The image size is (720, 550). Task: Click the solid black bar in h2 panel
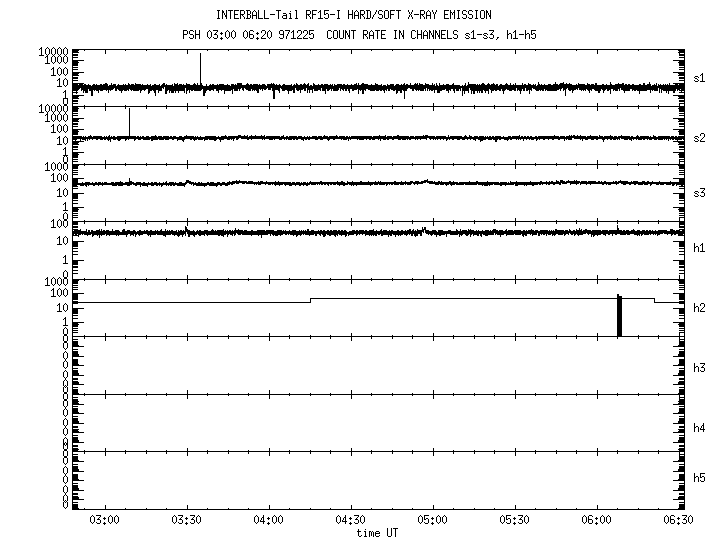pos(619,316)
